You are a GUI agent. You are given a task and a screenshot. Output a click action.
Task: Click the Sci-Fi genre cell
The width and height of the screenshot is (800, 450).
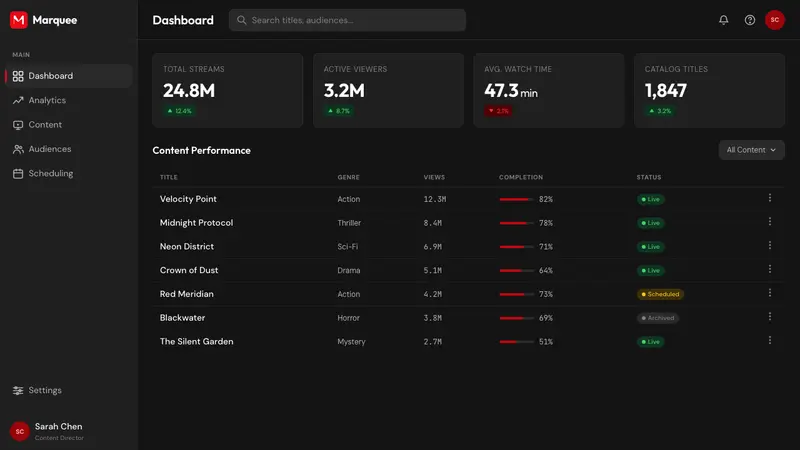point(347,246)
